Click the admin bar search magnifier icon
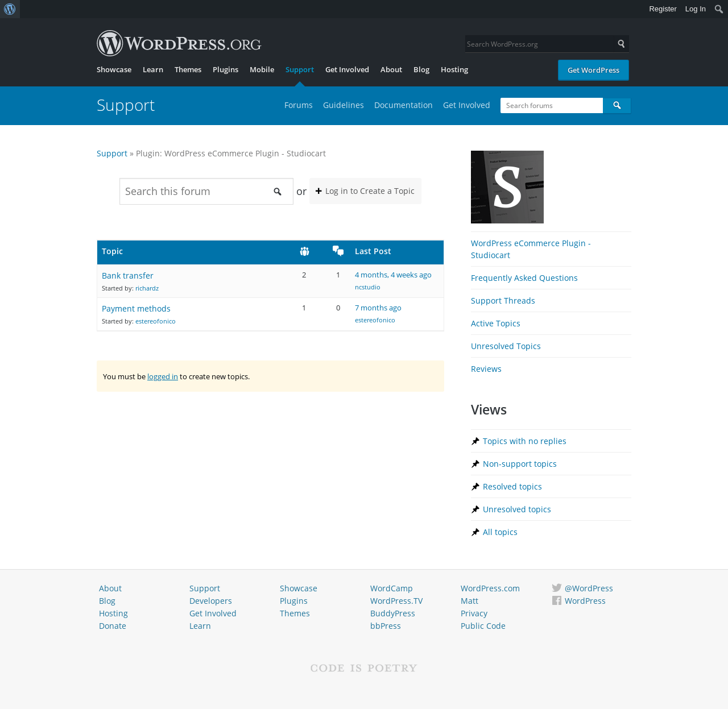This screenshot has height=709, width=728. coord(719,9)
